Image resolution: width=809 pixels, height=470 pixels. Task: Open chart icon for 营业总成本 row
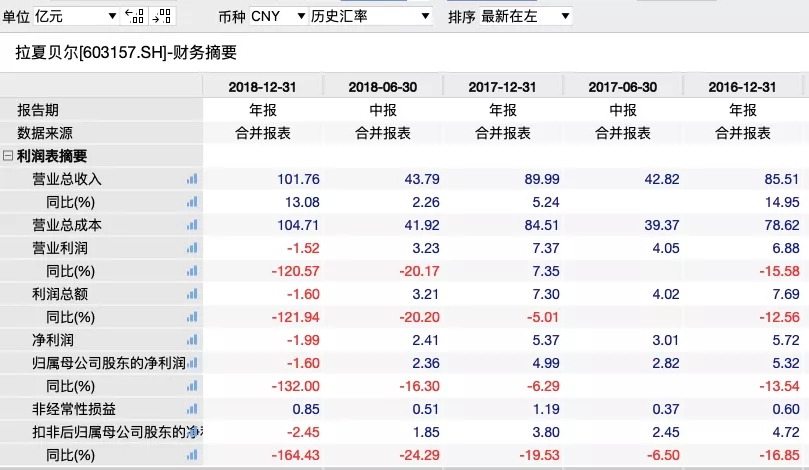click(x=192, y=225)
